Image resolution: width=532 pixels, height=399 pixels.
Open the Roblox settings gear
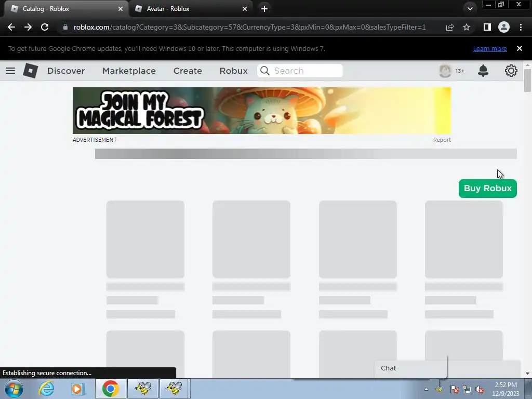click(511, 71)
